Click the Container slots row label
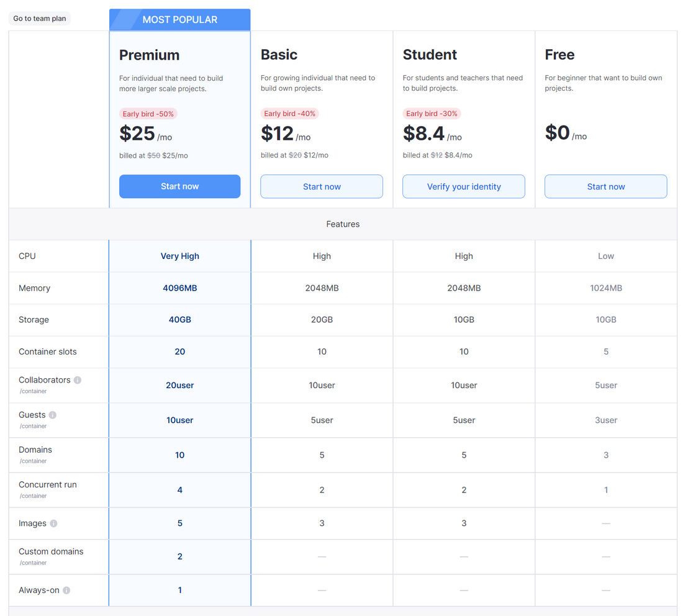 pos(47,352)
